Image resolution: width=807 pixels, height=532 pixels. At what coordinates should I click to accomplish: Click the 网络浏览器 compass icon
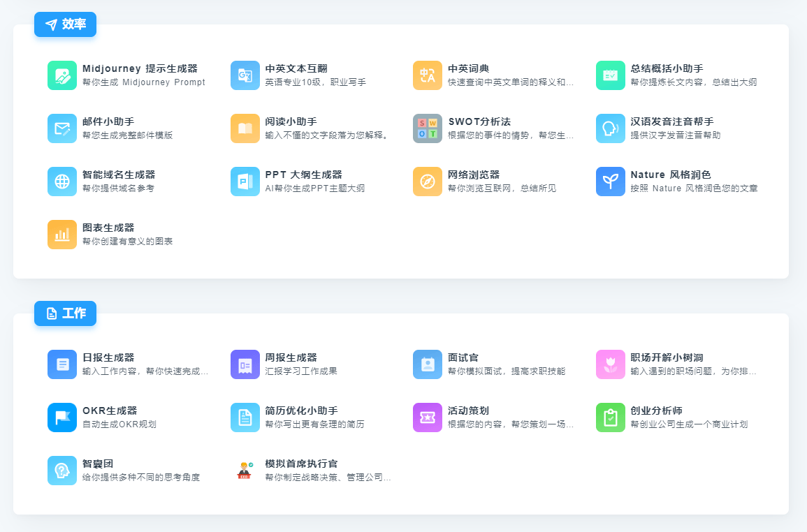[x=428, y=181]
